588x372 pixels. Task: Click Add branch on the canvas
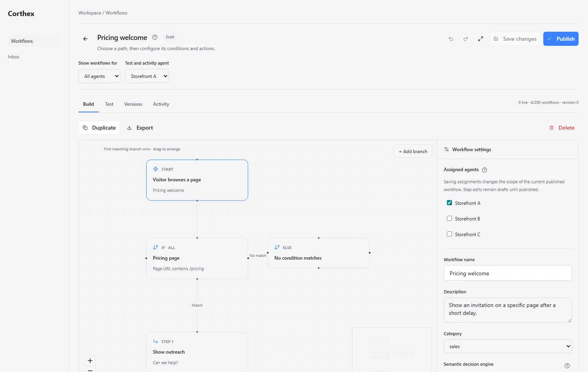[x=413, y=152]
